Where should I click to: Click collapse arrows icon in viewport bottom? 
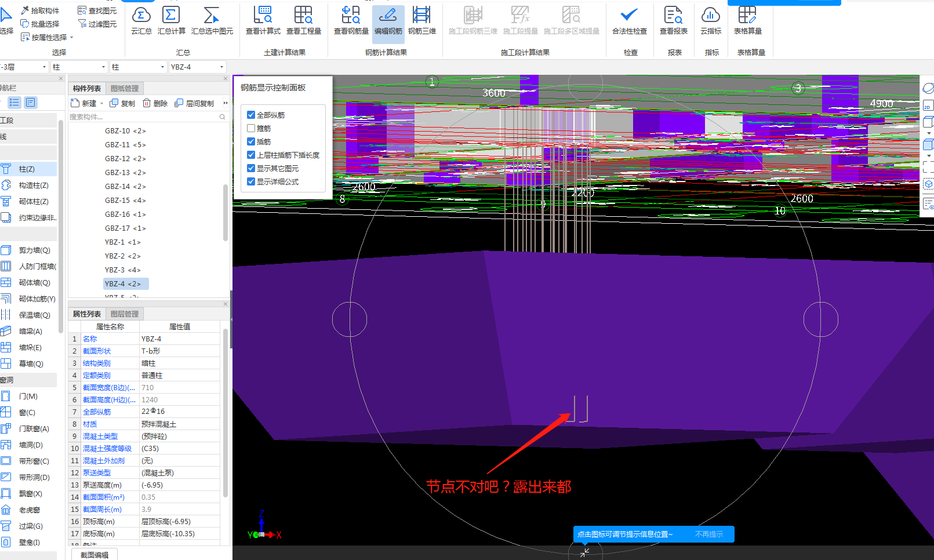tap(584, 552)
